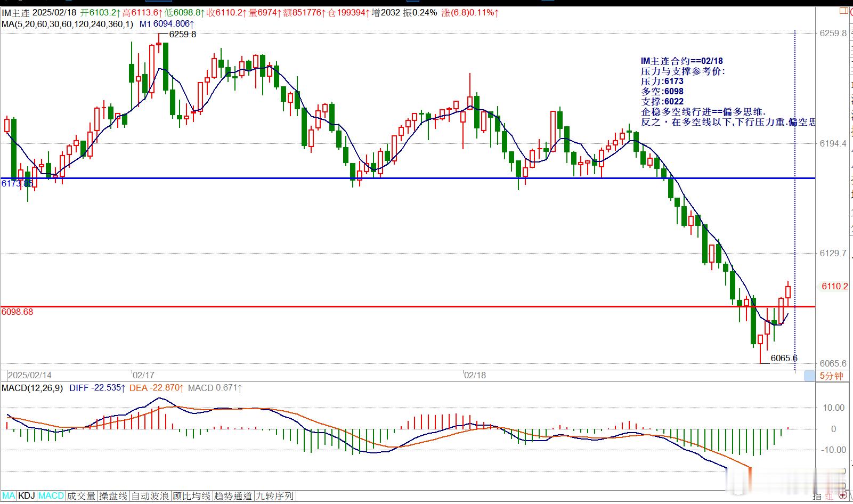Switch to the KDJ indicator tab

27,496
